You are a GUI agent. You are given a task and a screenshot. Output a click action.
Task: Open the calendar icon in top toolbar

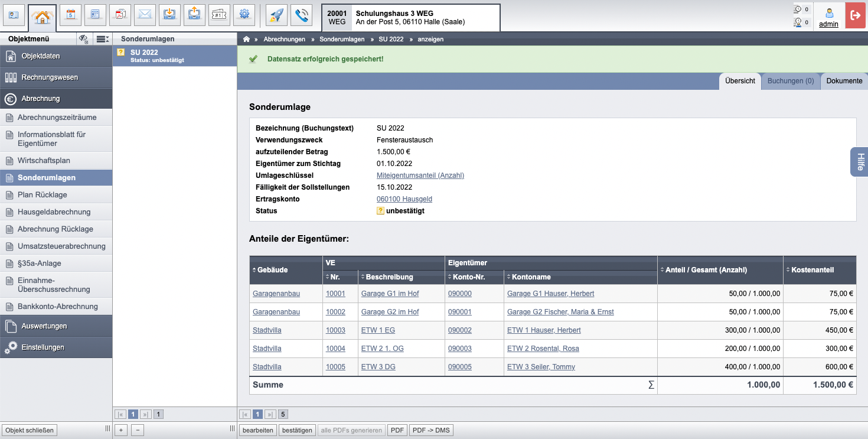click(71, 15)
